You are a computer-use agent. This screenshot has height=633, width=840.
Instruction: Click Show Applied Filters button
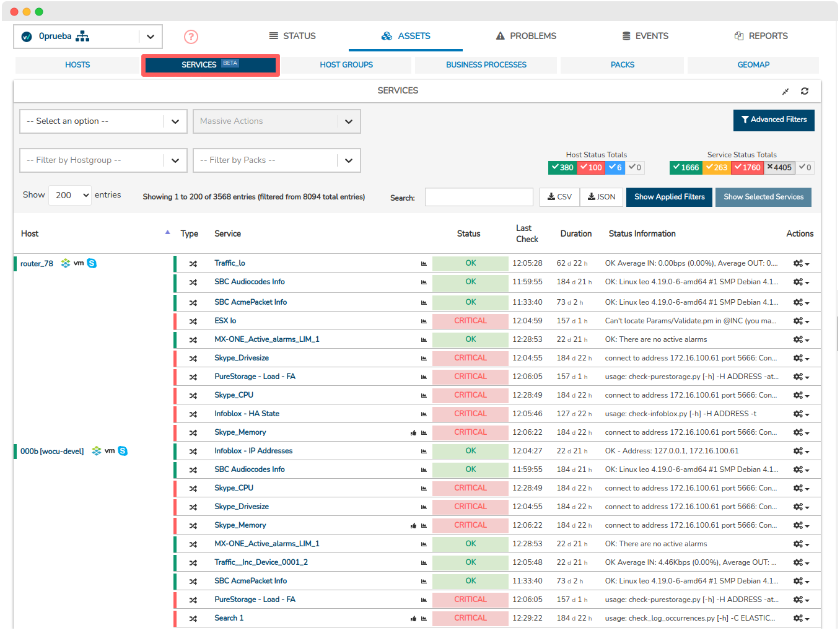coord(669,198)
